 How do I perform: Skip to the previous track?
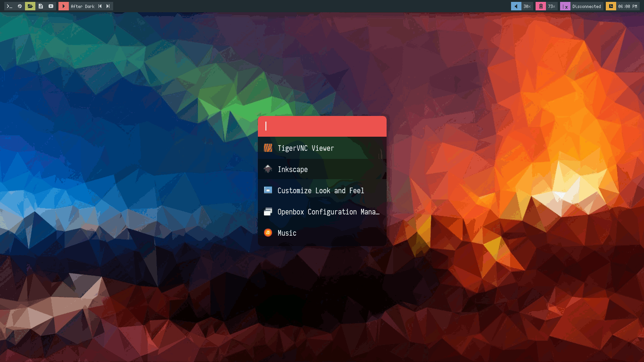pyautogui.click(x=100, y=6)
